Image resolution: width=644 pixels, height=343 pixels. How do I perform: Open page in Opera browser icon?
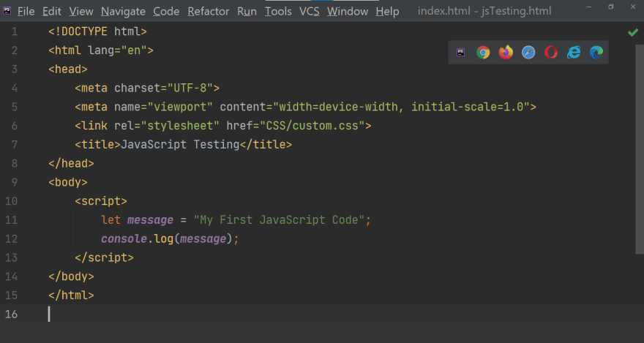(x=551, y=53)
